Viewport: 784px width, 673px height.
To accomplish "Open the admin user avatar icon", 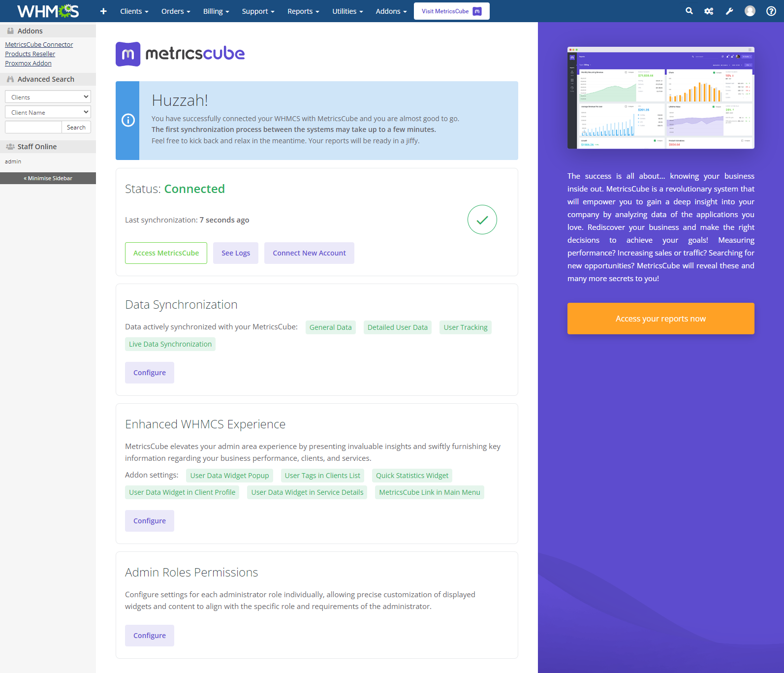I will (750, 11).
